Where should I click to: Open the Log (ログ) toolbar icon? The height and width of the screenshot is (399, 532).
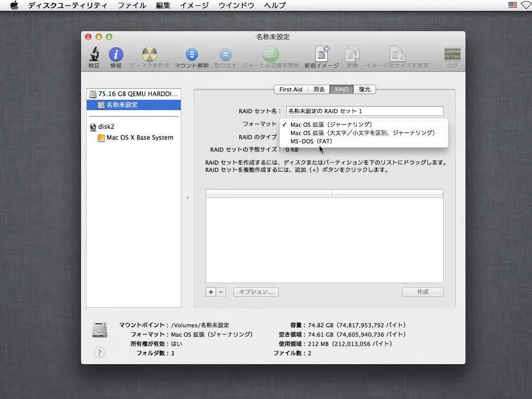pyautogui.click(x=453, y=54)
